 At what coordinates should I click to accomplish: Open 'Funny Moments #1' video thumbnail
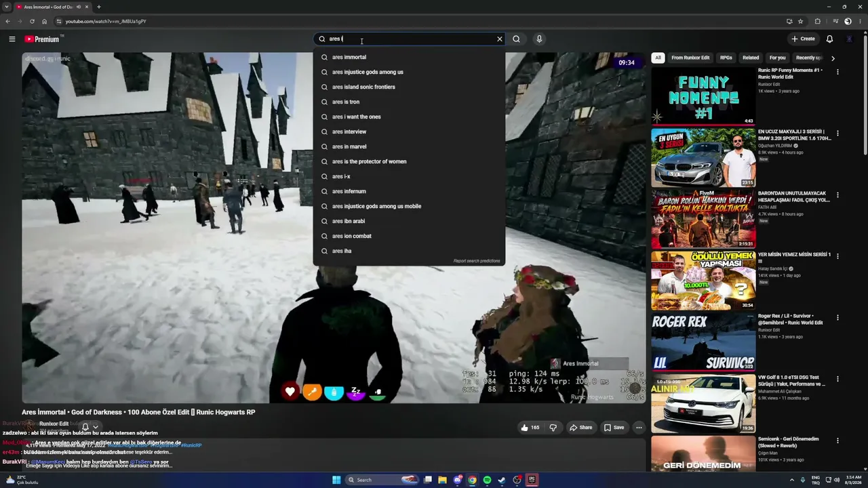pos(703,96)
